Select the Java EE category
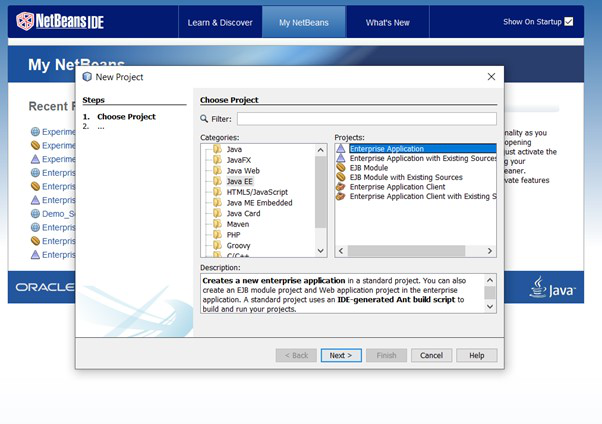The height and width of the screenshot is (424, 602). pyautogui.click(x=240, y=181)
